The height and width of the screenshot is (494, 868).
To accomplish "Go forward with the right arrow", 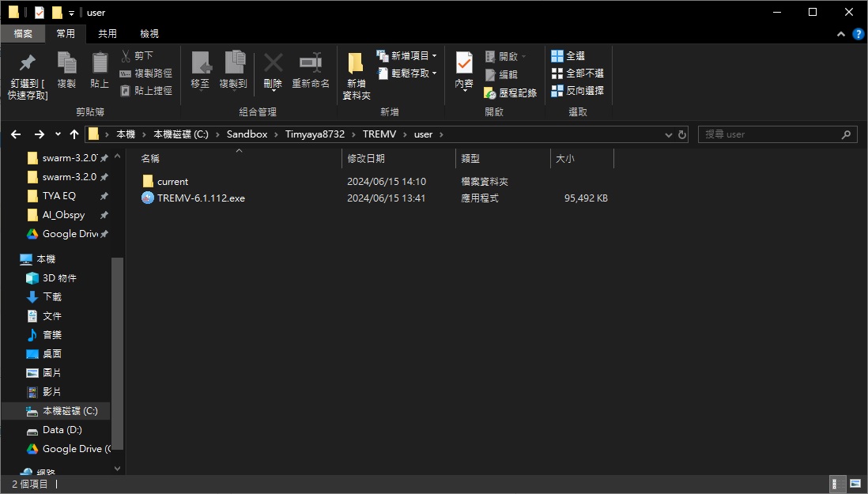I will tap(39, 134).
